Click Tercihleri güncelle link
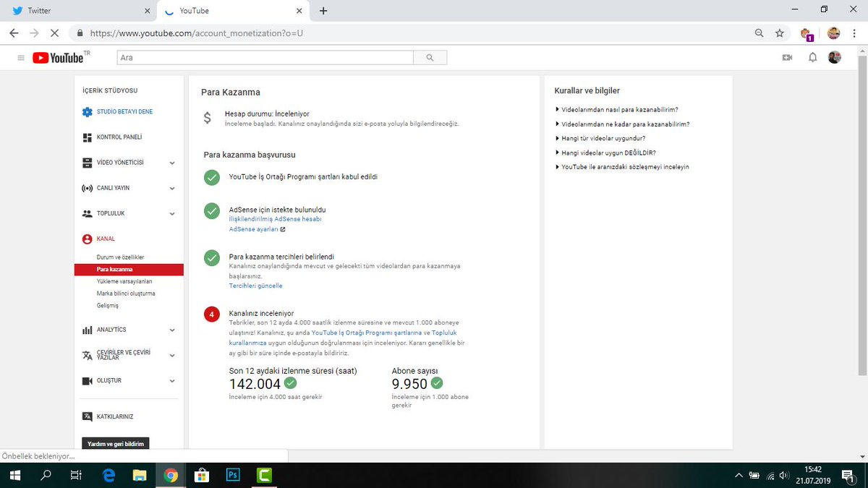The height and width of the screenshot is (488, 868). click(x=255, y=286)
